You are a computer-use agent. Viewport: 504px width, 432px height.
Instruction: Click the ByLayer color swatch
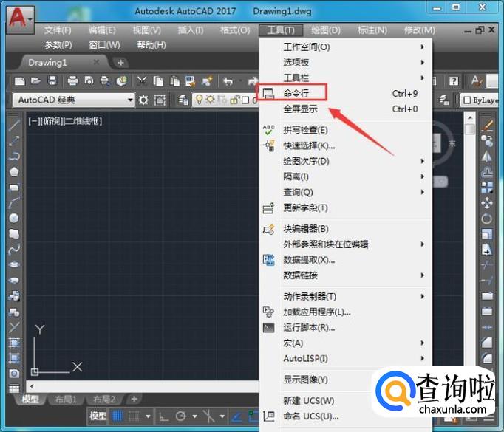[x=467, y=100]
